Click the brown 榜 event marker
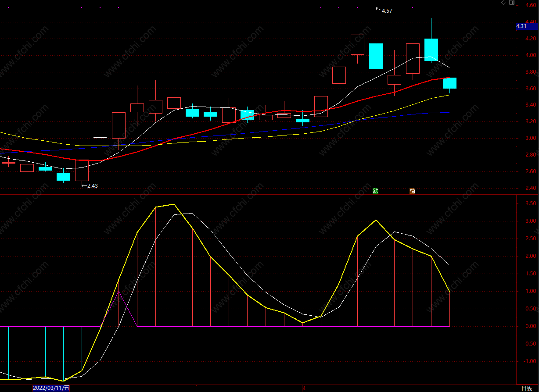 (x=412, y=191)
